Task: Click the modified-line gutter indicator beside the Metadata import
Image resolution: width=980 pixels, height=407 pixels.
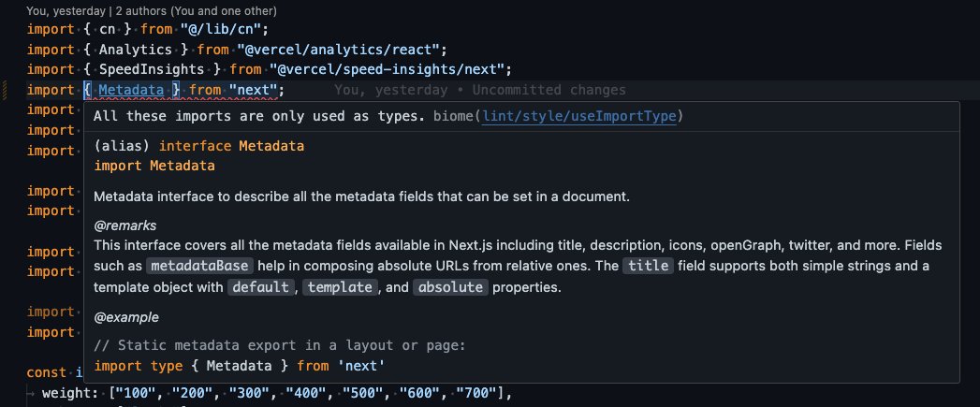Action: (5, 90)
